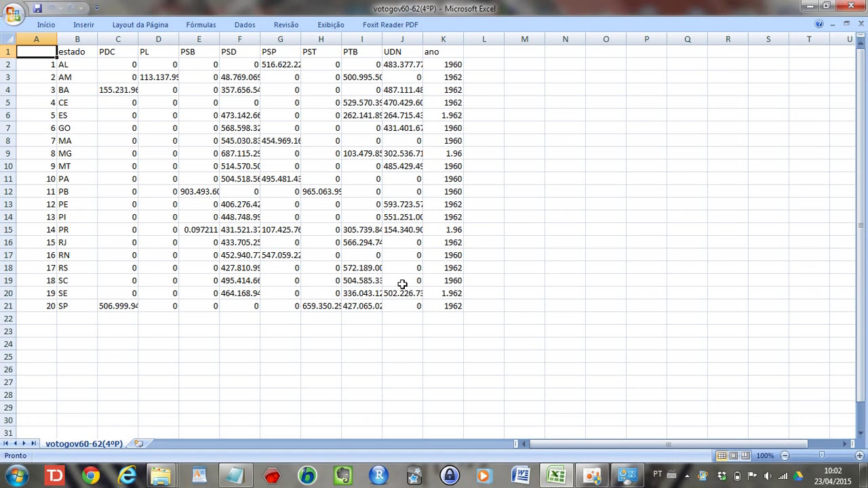This screenshot has width=868, height=488.
Task: Select cell with value 113.137.99
Action: [x=158, y=77]
